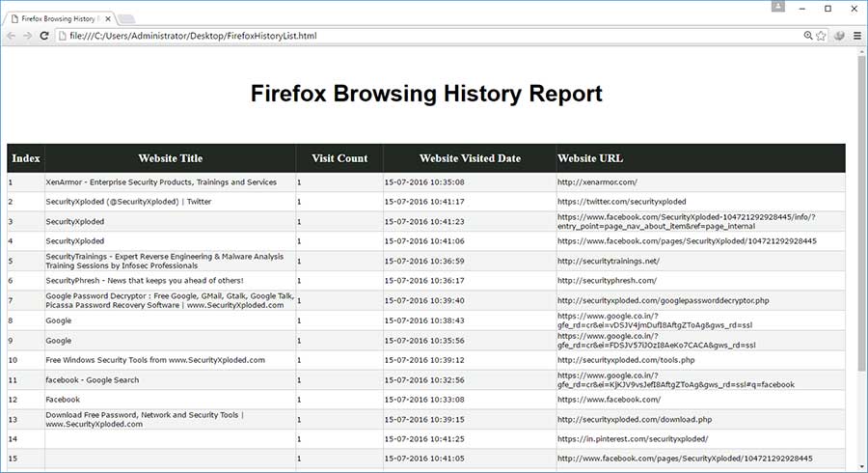Select the Firefox Browsing History tab
The width and height of the screenshot is (868, 473).
click(58, 17)
